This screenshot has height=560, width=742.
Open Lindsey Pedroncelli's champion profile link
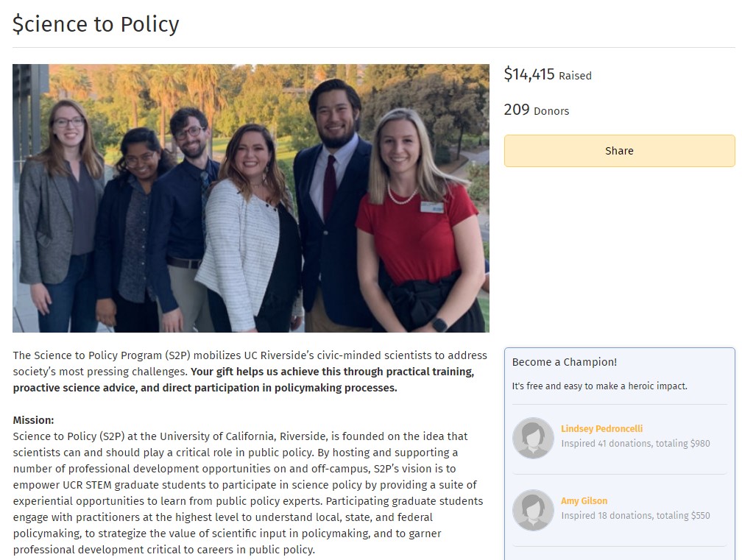(x=601, y=429)
